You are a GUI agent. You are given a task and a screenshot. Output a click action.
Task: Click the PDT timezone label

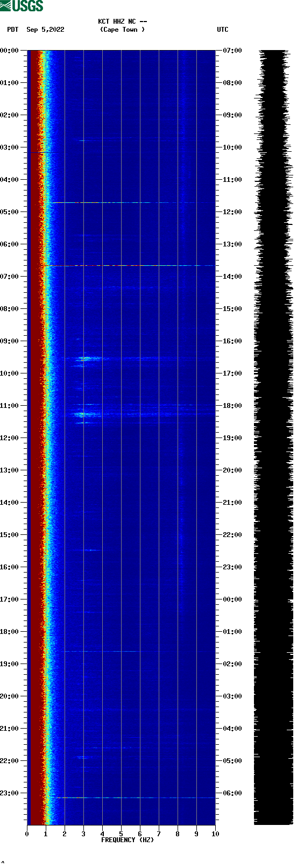tap(13, 30)
